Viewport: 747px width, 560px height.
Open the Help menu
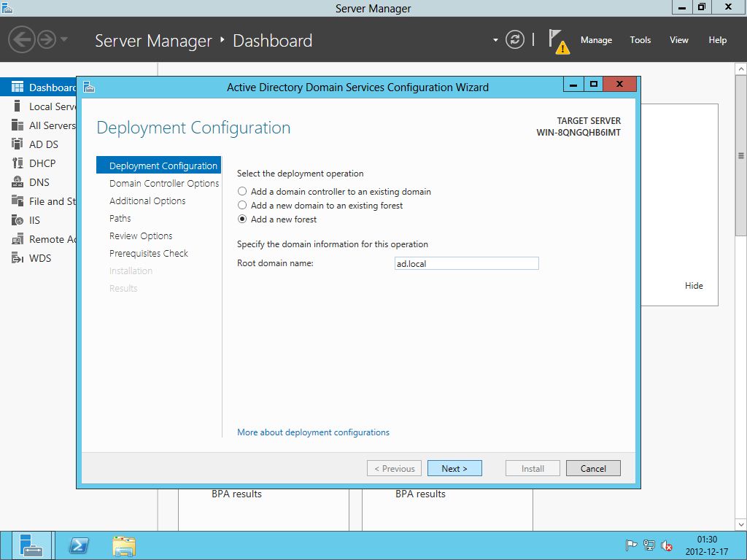click(718, 40)
